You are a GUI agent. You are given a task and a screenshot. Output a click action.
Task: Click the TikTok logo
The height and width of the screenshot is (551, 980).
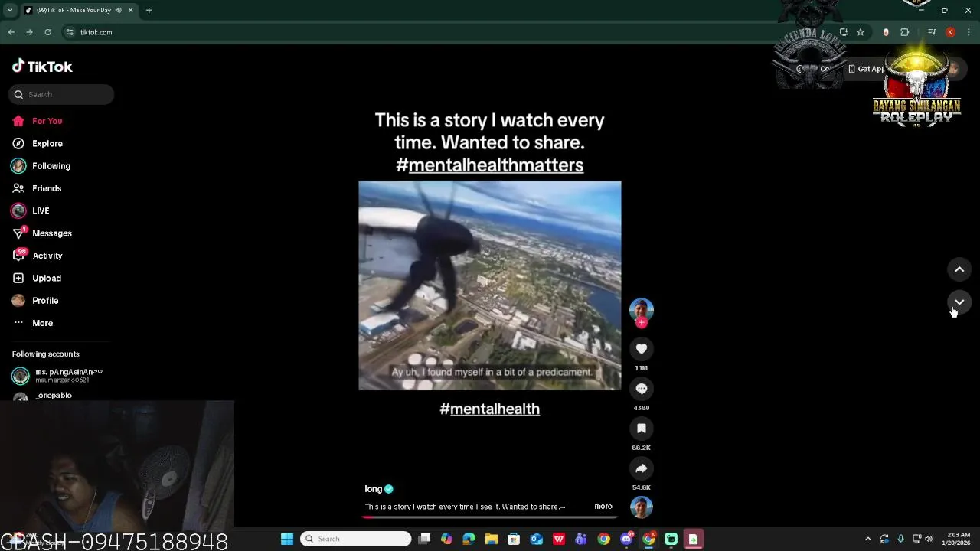(x=42, y=67)
